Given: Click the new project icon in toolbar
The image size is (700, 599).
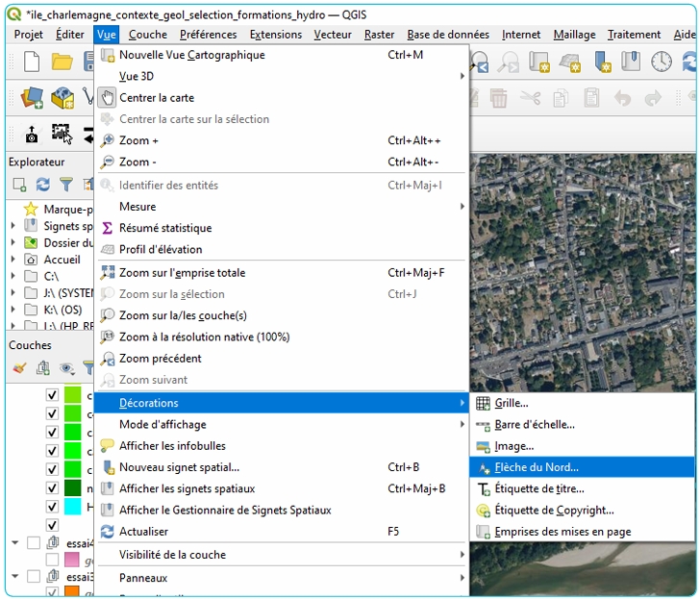Looking at the screenshot, I should pos(31,62).
